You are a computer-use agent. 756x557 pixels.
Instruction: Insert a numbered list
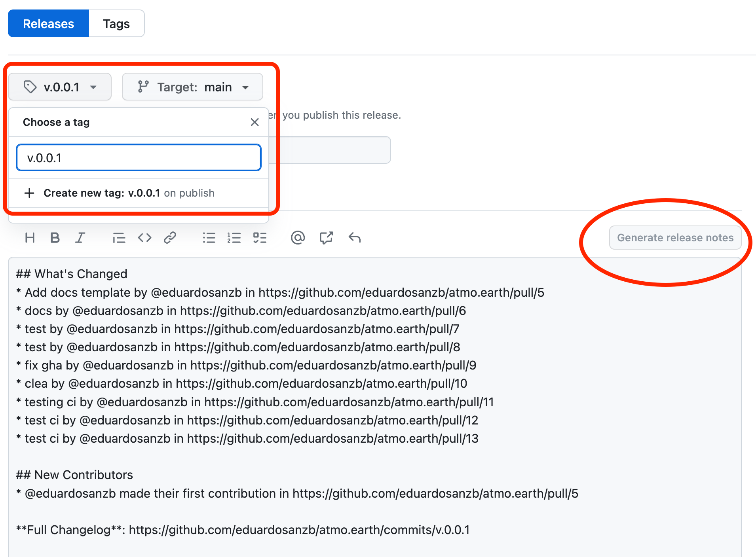(x=234, y=238)
